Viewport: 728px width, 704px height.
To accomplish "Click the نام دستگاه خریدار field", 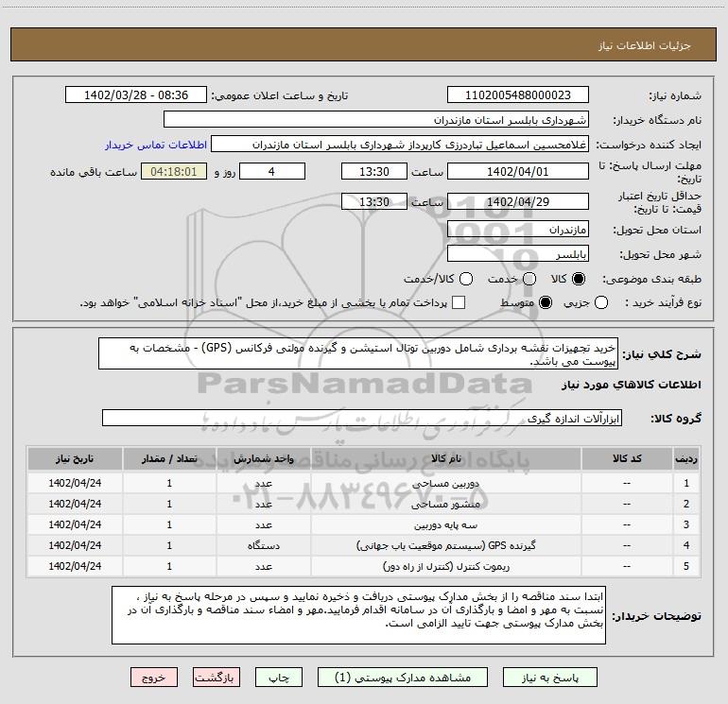I will (x=376, y=119).
